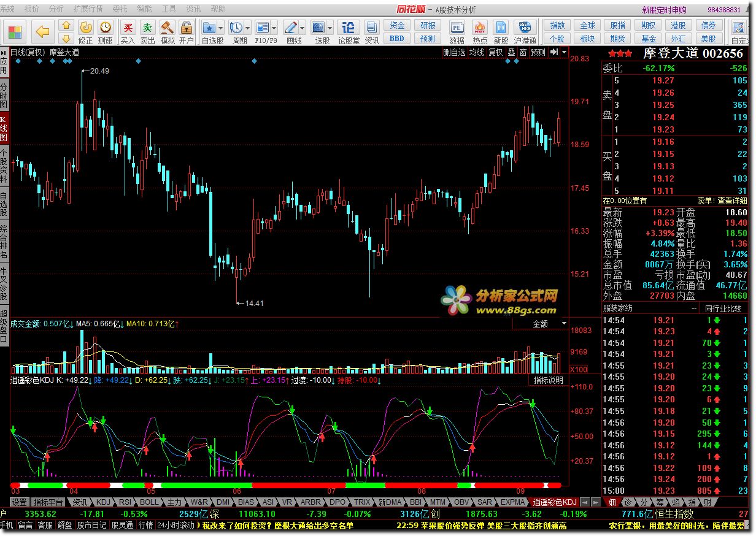Screen dimensions: 756x536
Task: Click the 买入 buy icon
Action: click(128, 27)
